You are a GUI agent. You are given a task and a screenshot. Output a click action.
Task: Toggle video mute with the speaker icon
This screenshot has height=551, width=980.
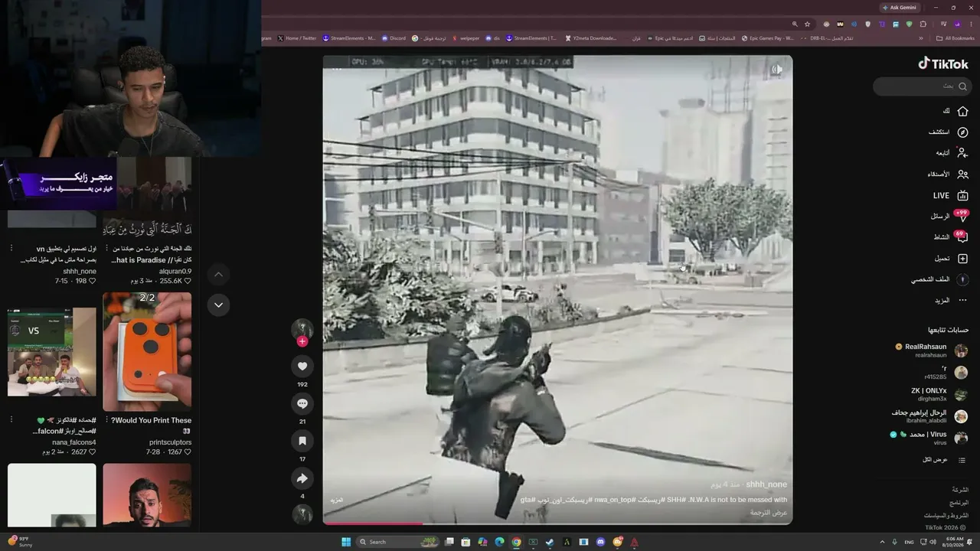[776, 70]
